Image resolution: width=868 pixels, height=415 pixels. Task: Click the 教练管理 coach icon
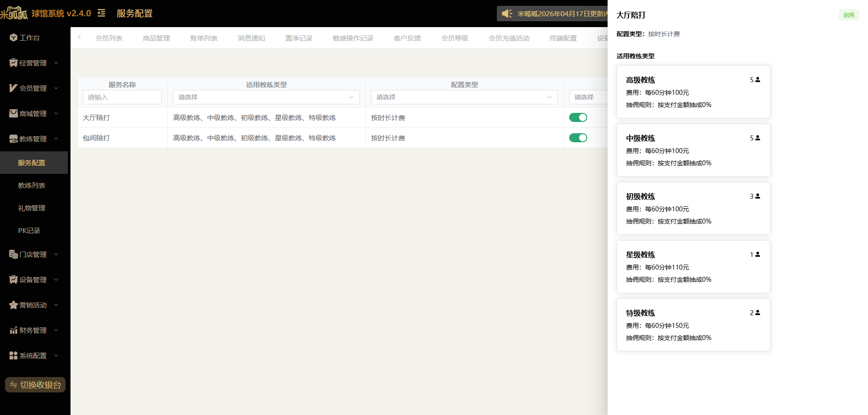14,139
